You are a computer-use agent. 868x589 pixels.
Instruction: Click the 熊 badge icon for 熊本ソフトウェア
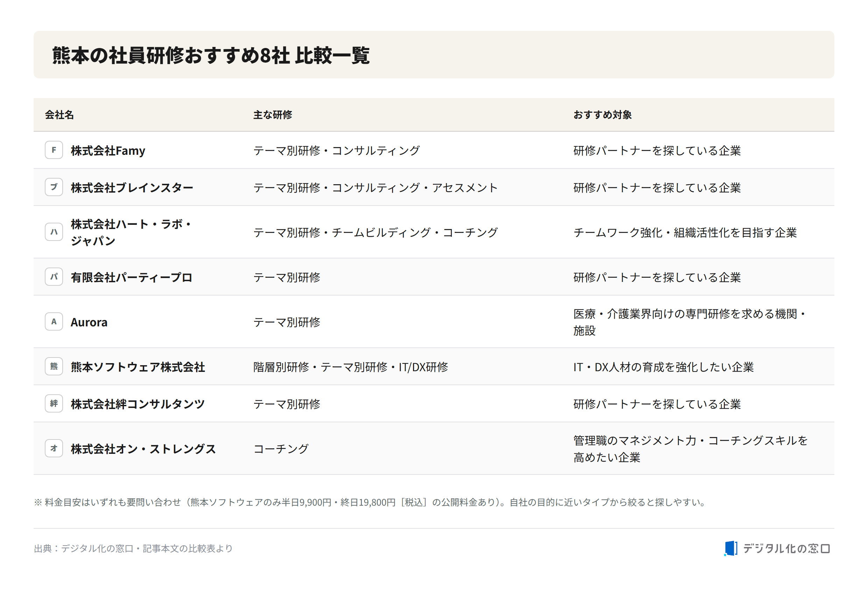[x=54, y=366]
